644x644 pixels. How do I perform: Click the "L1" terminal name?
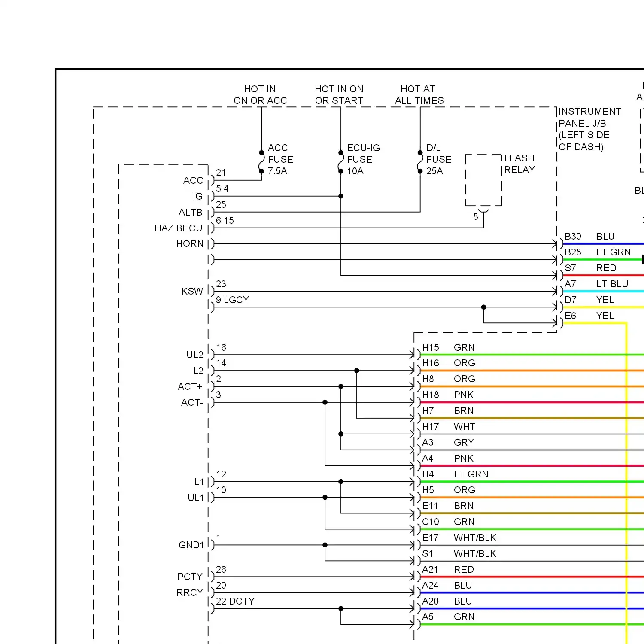(x=199, y=482)
